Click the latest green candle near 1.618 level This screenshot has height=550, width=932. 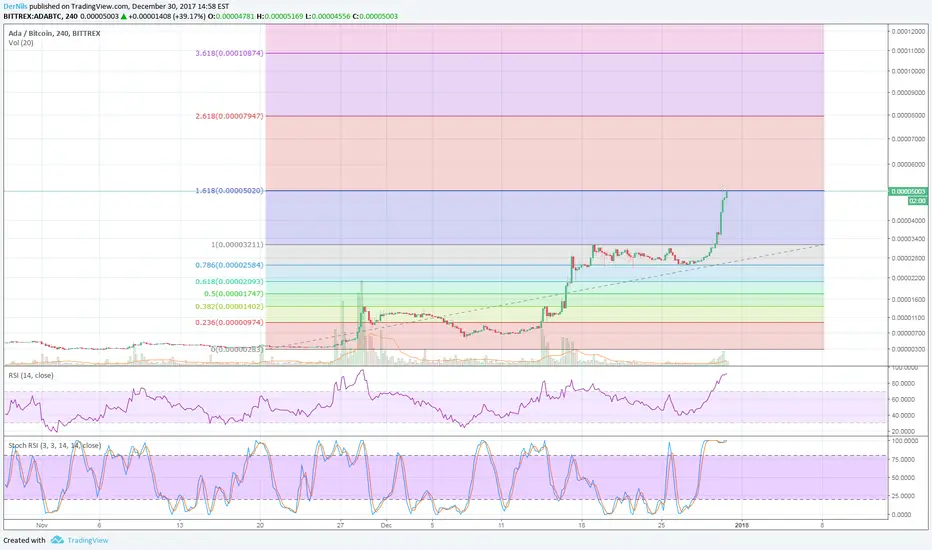(726, 193)
